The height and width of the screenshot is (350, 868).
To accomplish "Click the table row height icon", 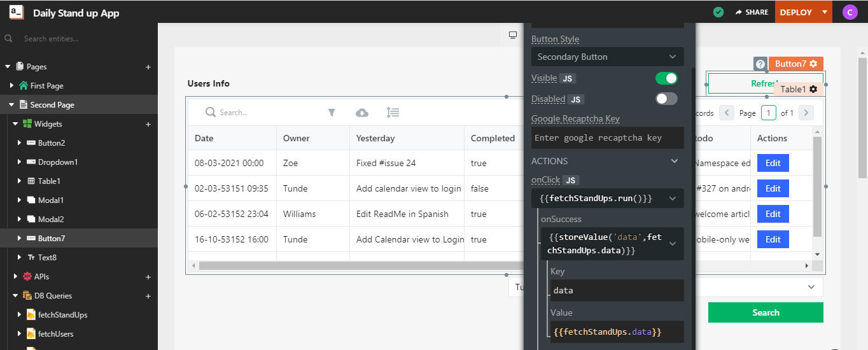I will pyautogui.click(x=393, y=113).
